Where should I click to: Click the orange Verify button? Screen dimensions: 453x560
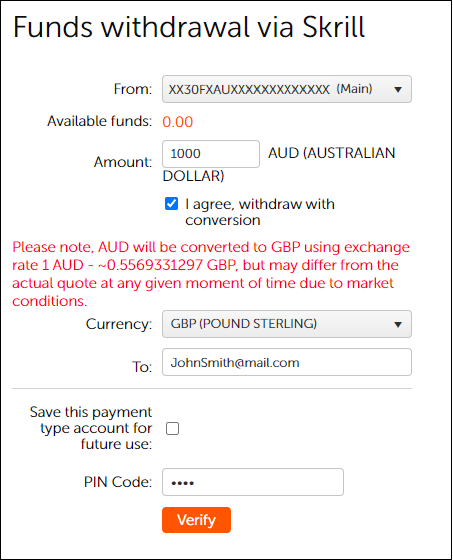tap(196, 520)
